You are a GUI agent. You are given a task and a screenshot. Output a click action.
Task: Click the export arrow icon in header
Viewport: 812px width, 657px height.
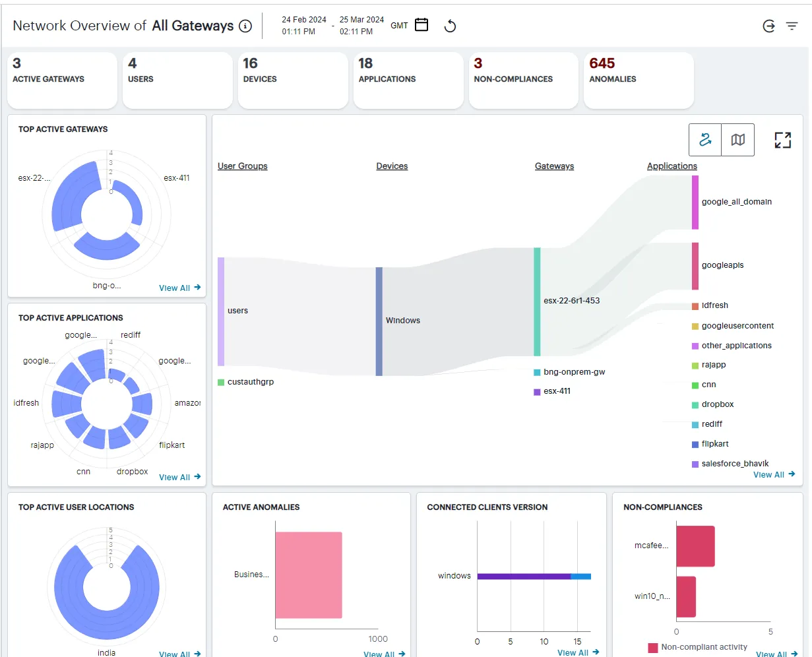768,26
